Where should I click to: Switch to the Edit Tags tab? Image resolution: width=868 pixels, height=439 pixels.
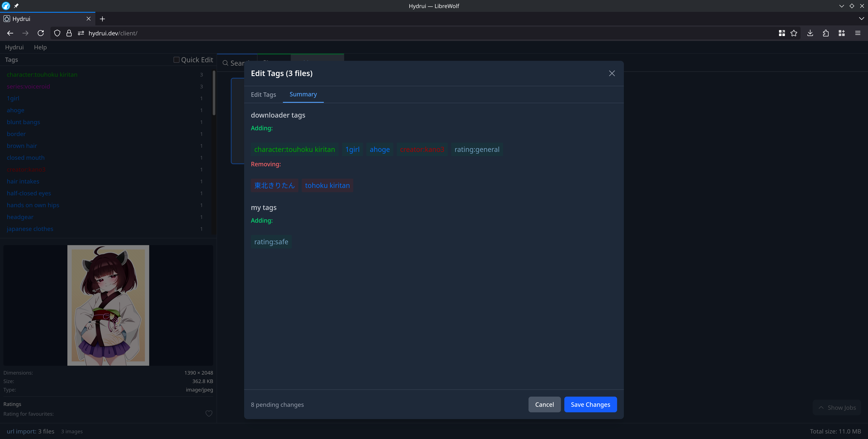click(263, 95)
